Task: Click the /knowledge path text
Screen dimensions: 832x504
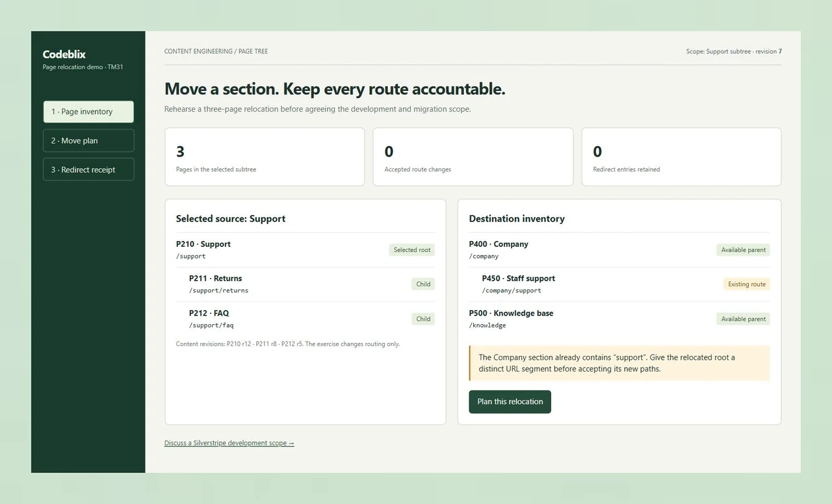Action: pyautogui.click(x=487, y=325)
